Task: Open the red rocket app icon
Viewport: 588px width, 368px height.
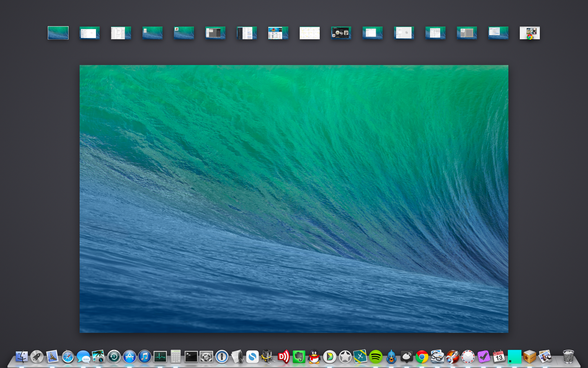Action: click(x=453, y=357)
